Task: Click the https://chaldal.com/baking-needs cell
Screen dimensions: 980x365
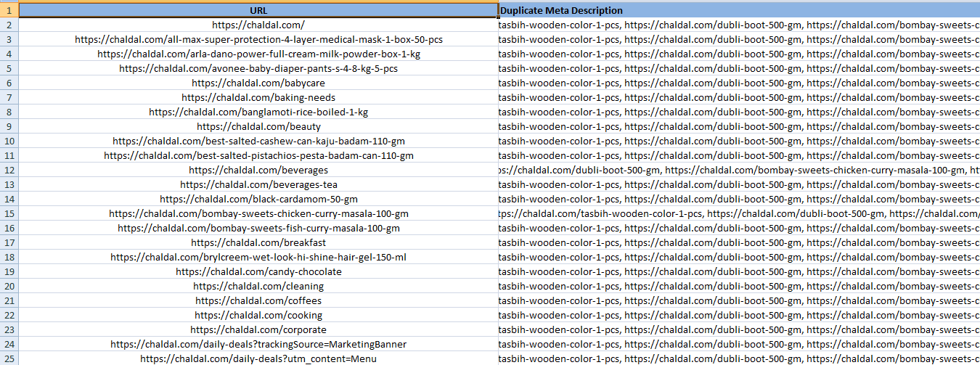Action: click(258, 97)
